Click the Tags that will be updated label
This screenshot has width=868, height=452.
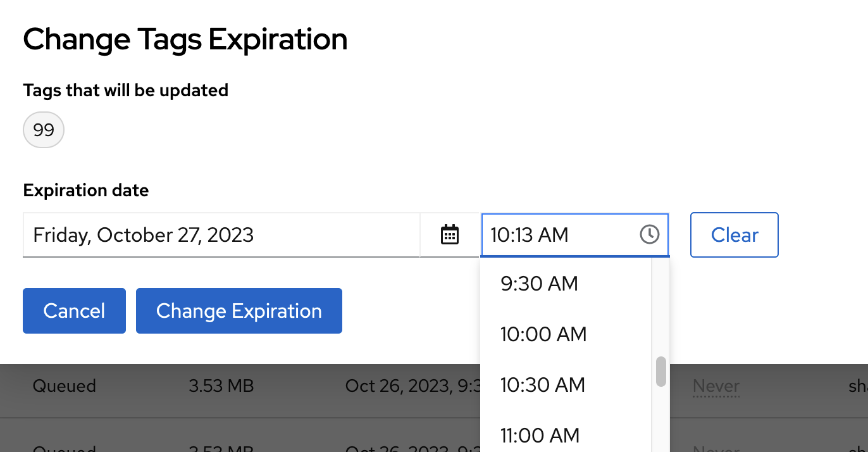(125, 91)
